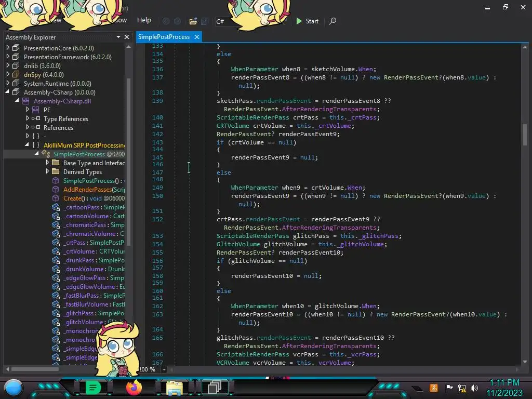Expand the PE node
Viewport: 532px width, 399px height.
click(28, 109)
